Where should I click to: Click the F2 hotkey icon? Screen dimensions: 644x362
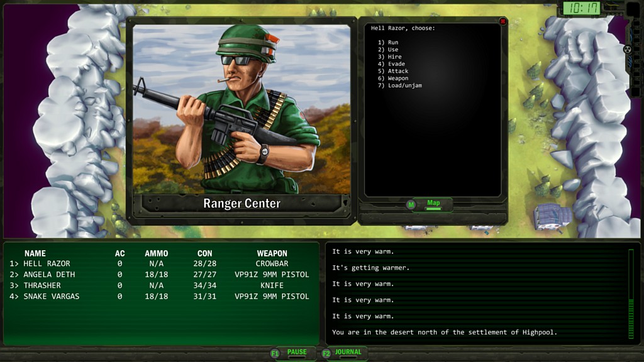click(326, 353)
